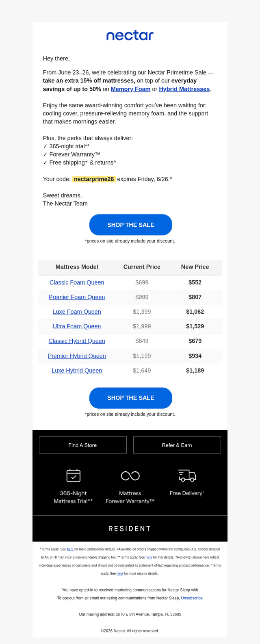Click the Free Delivery truck icon
Viewport: 260px width, 644px height.
click(x=187, y=475)
